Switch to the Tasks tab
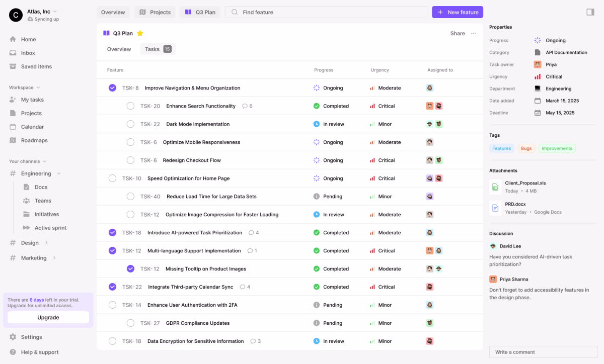 pyautogui.click(x=158, y=49)
